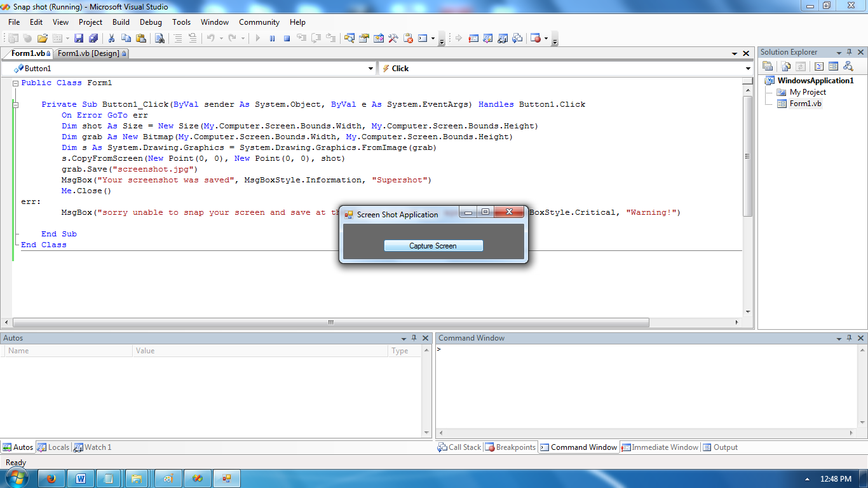The image size is (868, 488).
Task: Click Properties icon in Solution Explorer toolbar
Action: point(768,66)
